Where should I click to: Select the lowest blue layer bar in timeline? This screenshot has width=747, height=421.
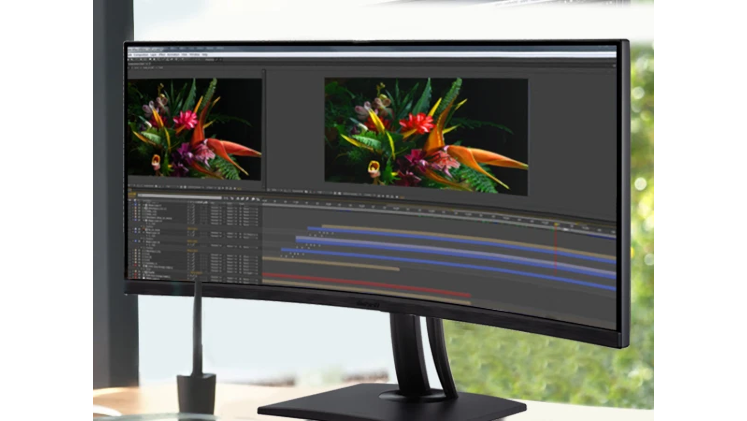coord(448,267)
